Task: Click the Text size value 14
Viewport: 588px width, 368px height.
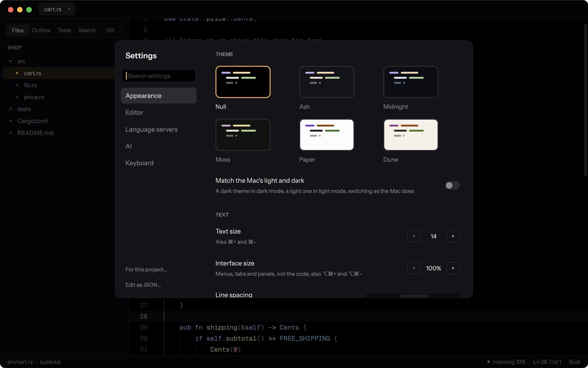Action: click(x=433, y=236)
